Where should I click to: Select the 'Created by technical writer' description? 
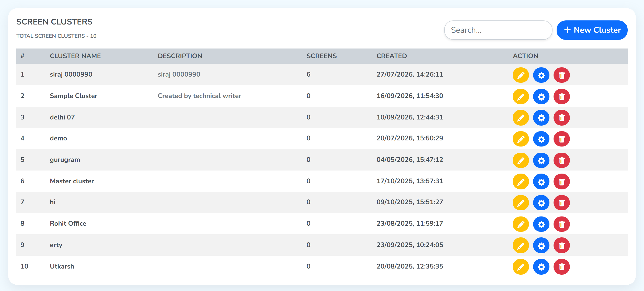click(x=199, y=96)
